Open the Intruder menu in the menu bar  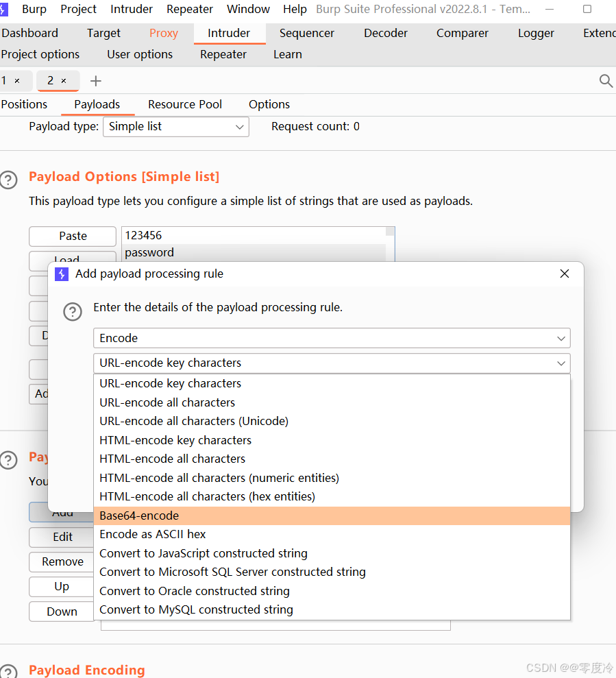tap(131, 9)
